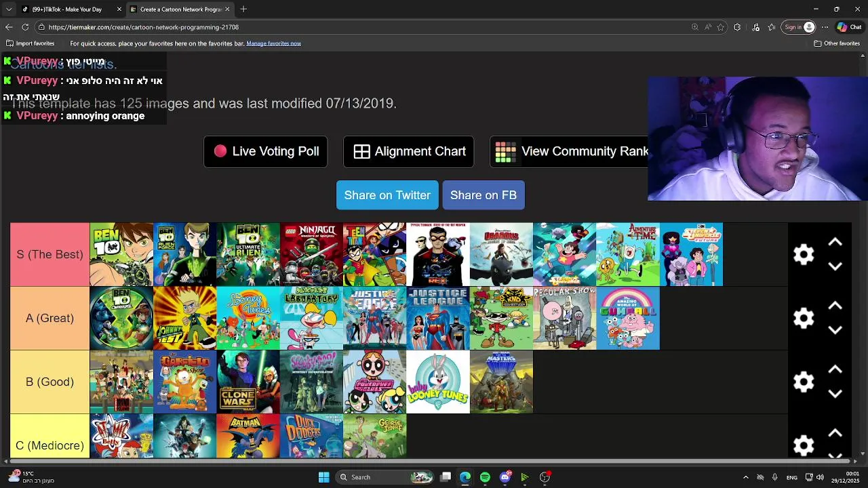Open settings gear for C (Mediocre) tier
This screenshot has height=488, width=868.
(804, 445)
